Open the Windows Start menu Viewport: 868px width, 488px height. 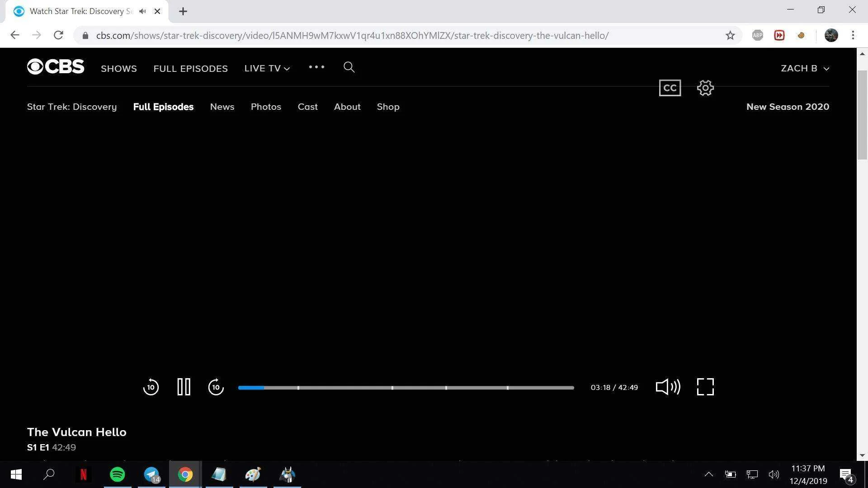pyautogui.click(x=16, y=474)
